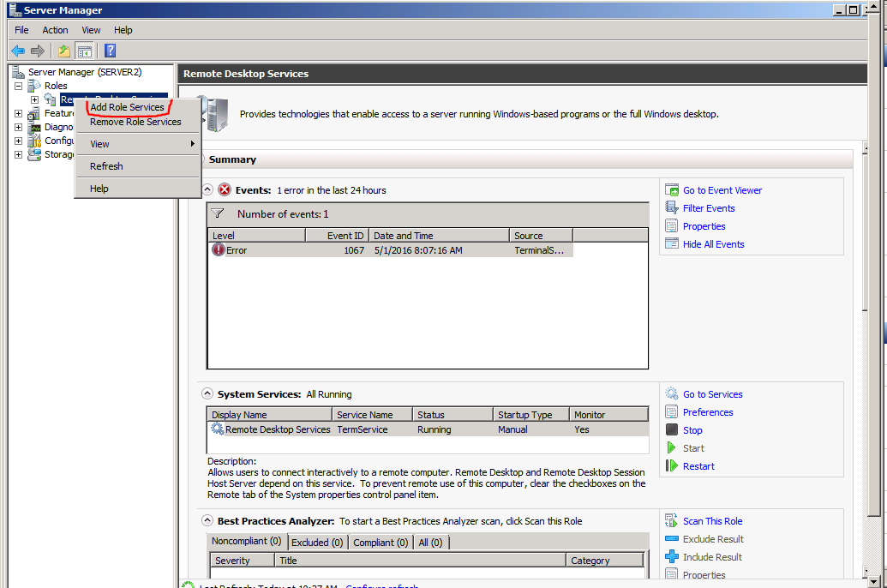Screen dimensions: 887x588
Task: Click the Server Manager (SERVER2) tree icon
Action: (x=19, y=72)
